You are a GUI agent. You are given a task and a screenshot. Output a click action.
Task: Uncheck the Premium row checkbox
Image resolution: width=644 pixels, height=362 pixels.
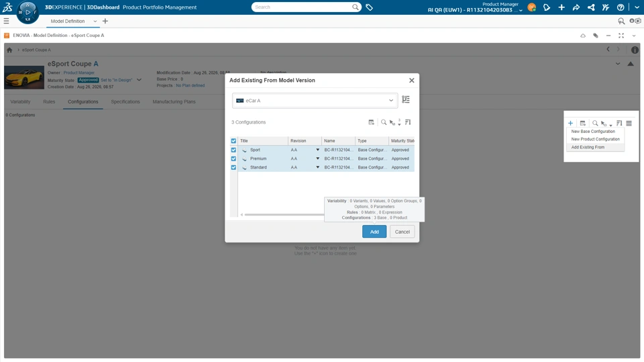pos(233,159)
